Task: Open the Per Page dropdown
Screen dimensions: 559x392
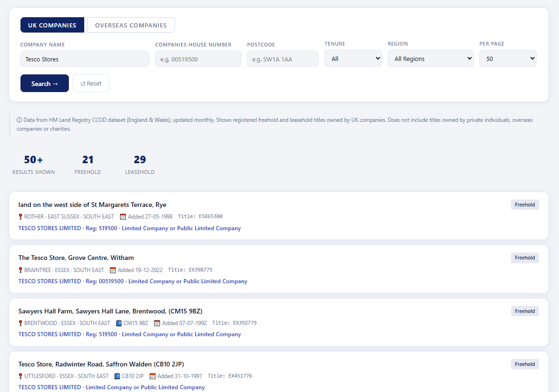Action: [508, 59]
